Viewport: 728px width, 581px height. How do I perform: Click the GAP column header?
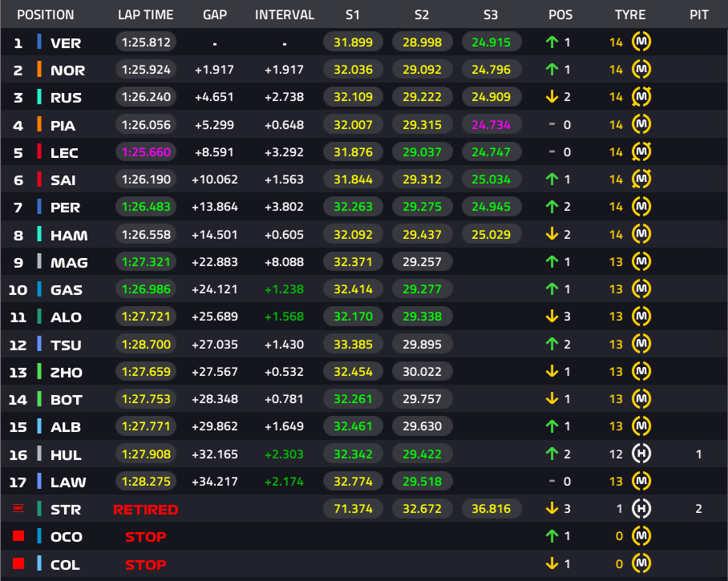pos(215,15)
